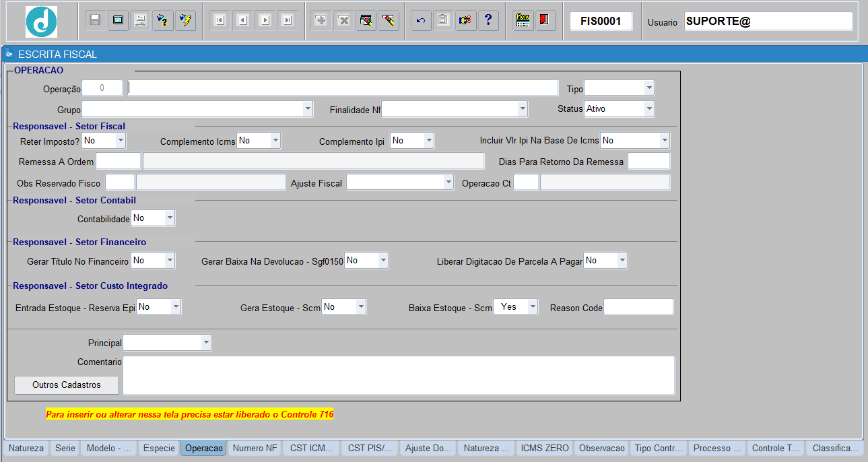
Task: Switch to the Operacao tab
Action: [x=203, y=448]
